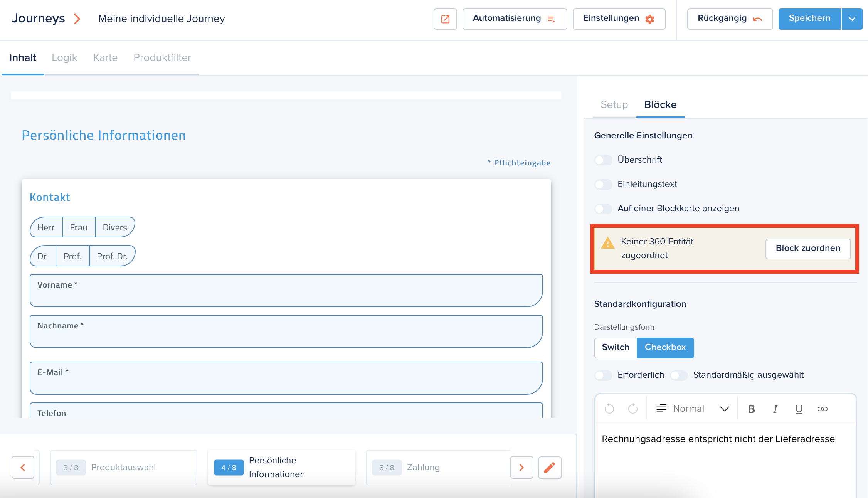Click the Meine individuelle Journey title
868x498 pixels.
coord(161,19)
